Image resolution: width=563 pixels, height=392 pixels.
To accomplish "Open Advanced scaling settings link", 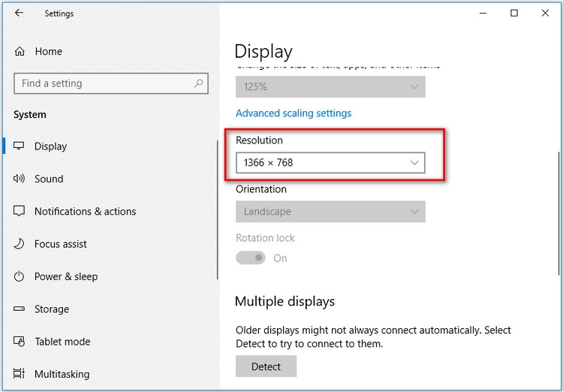I will pos(294,113).
